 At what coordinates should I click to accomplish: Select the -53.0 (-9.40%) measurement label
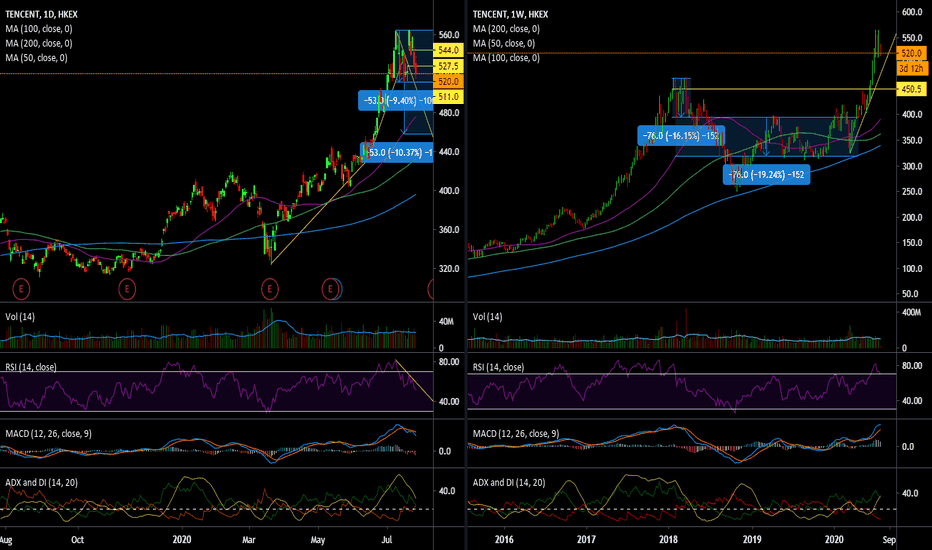[396, 100]
